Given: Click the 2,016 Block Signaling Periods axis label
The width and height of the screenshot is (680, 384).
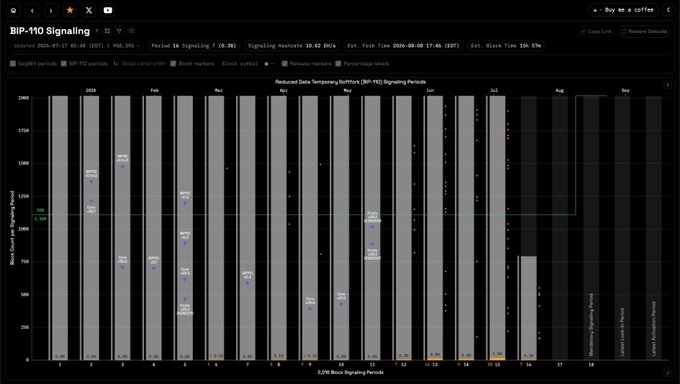Looking at the screenshot, I should (350, 372).
